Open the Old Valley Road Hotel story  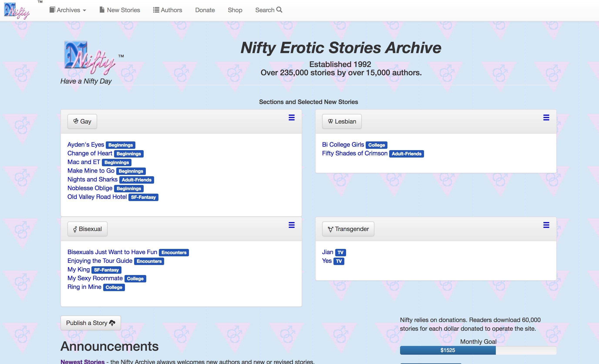point(97,197)
